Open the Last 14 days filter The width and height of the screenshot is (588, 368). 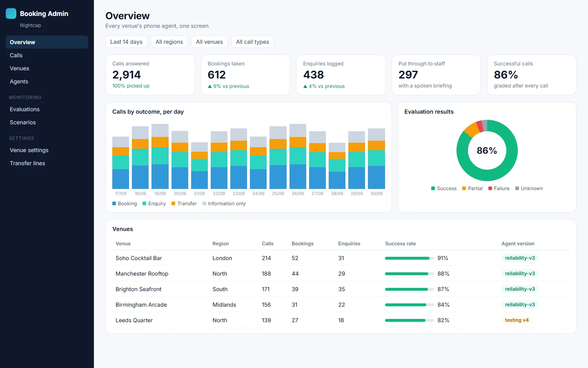126,42
